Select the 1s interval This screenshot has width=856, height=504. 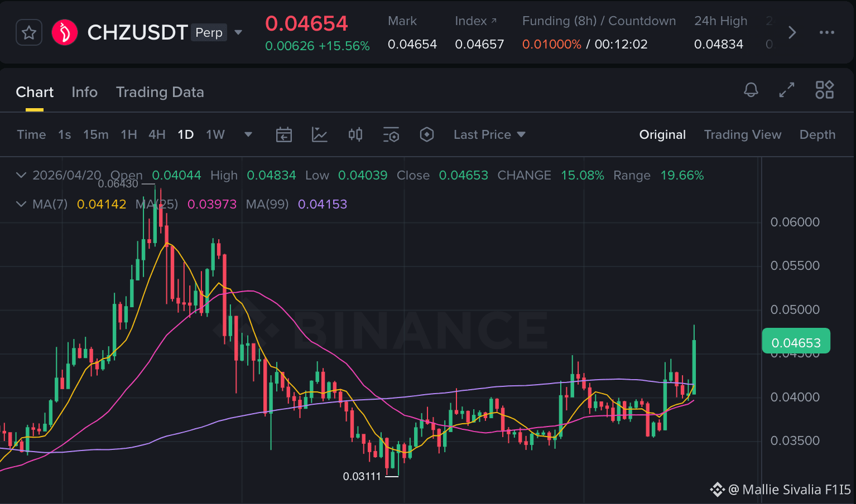coord(65,134)
